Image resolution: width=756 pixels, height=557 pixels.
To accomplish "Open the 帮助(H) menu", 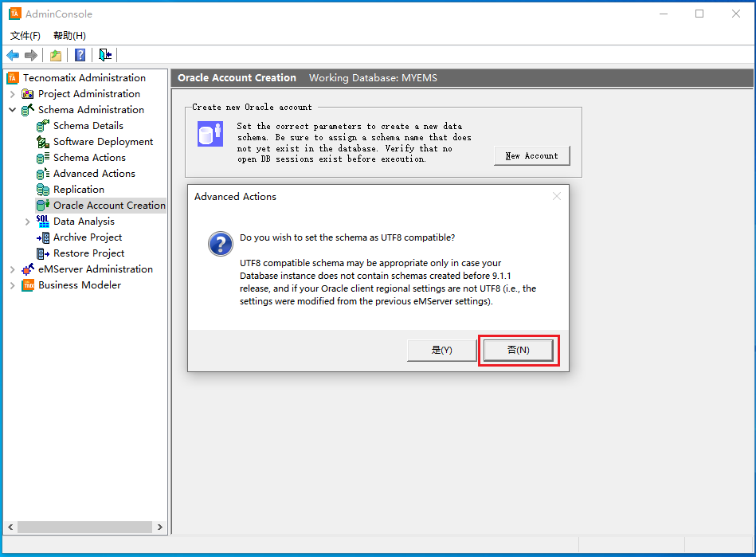I will (69, 36).
